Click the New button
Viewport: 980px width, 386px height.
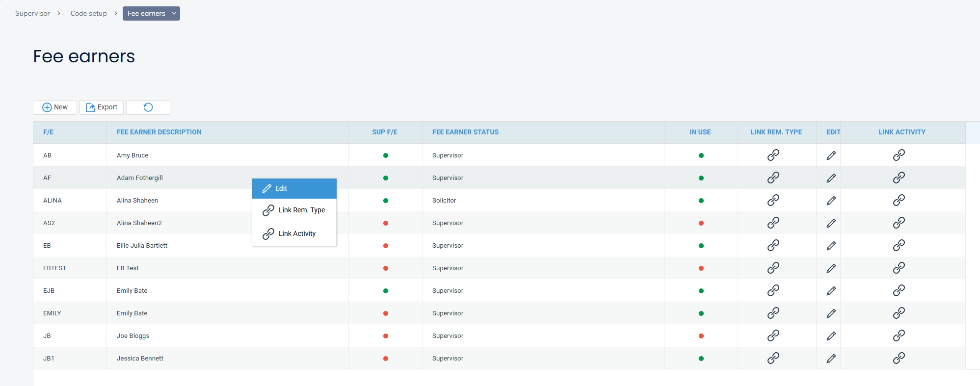pos(55,107)
